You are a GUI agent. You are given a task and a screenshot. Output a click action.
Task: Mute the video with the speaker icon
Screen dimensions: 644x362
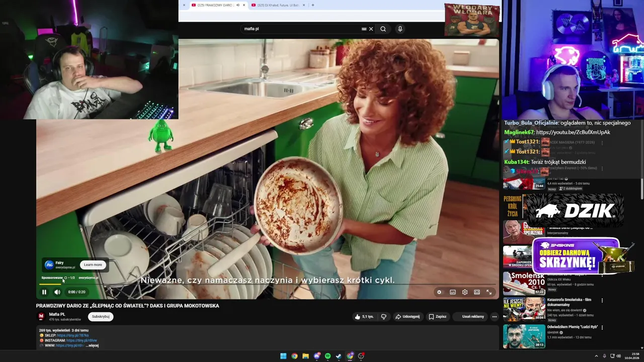(57, 292)
